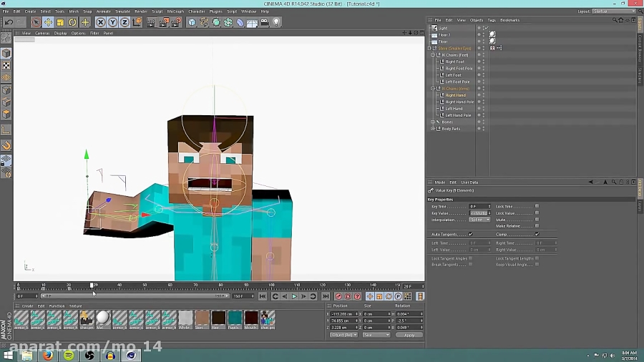Viewport: 644px width, 362px height.
Task: Play the animation forwards
Action: (x=294, y=296)
